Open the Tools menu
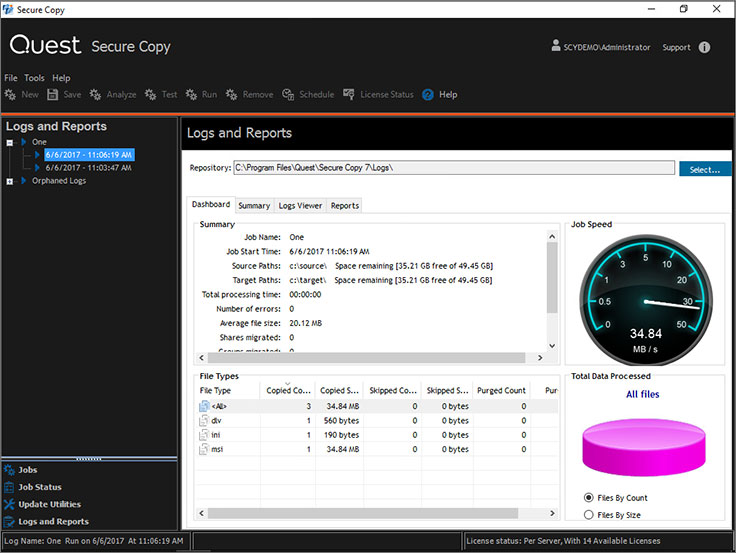 (x=34, y=78)
